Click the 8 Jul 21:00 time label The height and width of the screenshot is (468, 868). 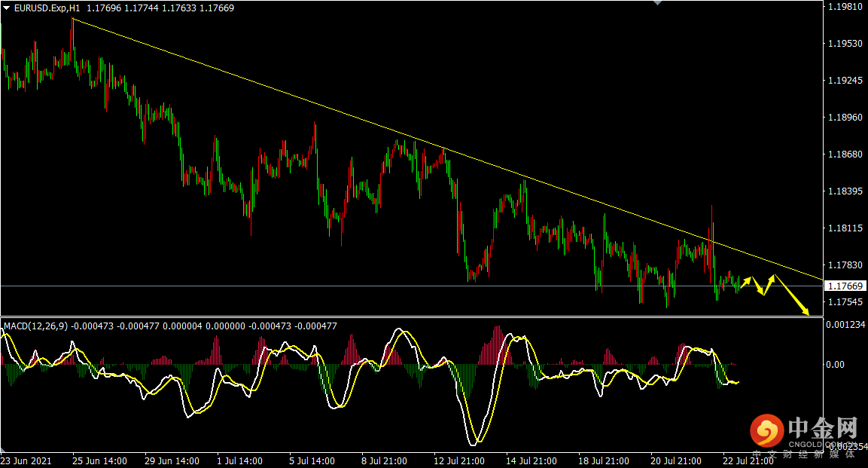(384, 460)
